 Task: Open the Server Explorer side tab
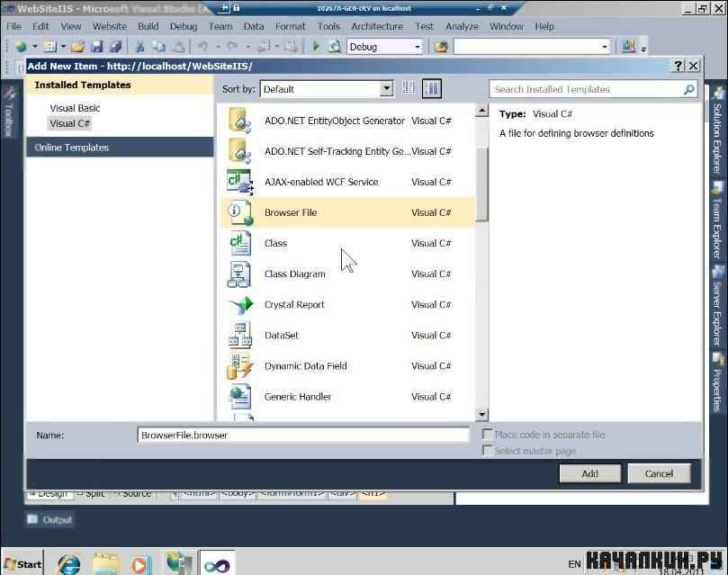coord(717,306)
